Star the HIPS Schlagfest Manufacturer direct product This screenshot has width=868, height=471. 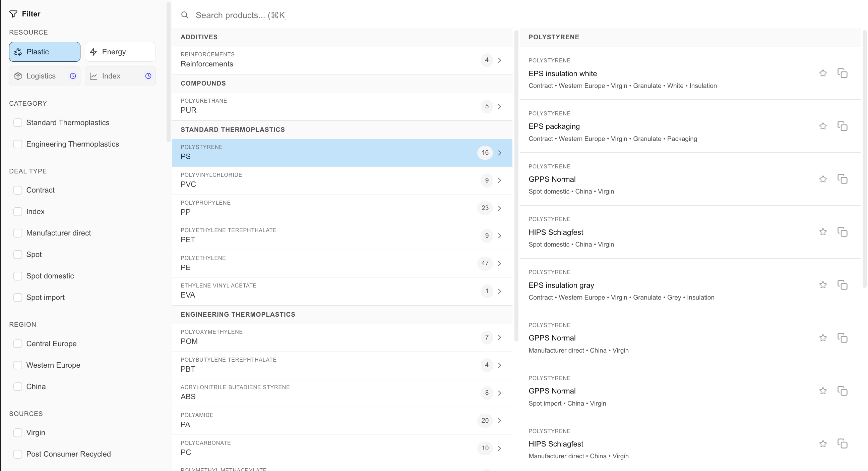click(823, 444)
